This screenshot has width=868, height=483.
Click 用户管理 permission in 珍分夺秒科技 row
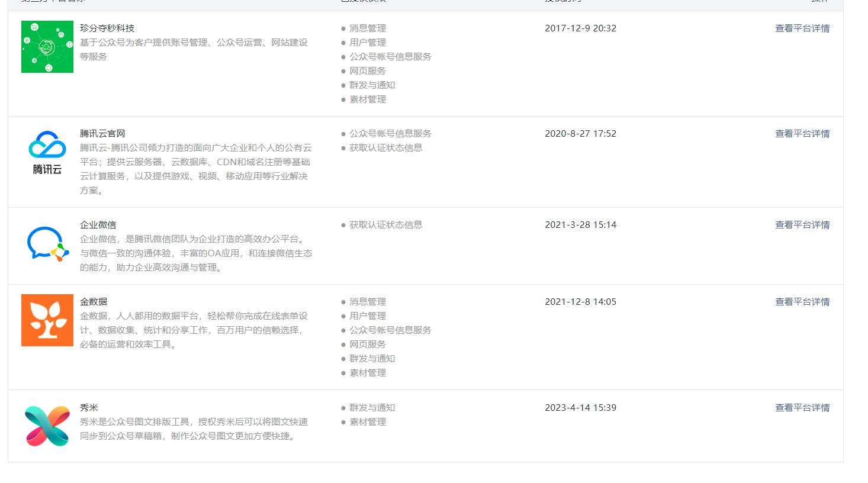coord(368,43)
